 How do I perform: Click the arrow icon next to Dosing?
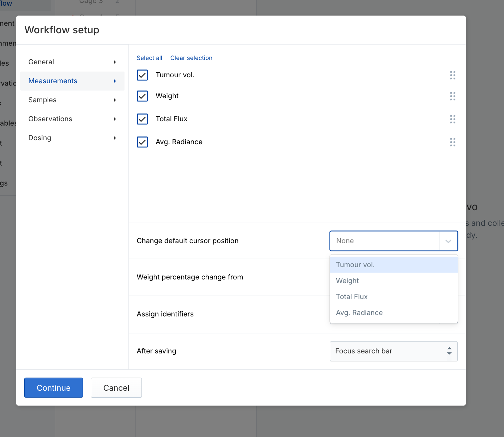(x=115, y=138)
